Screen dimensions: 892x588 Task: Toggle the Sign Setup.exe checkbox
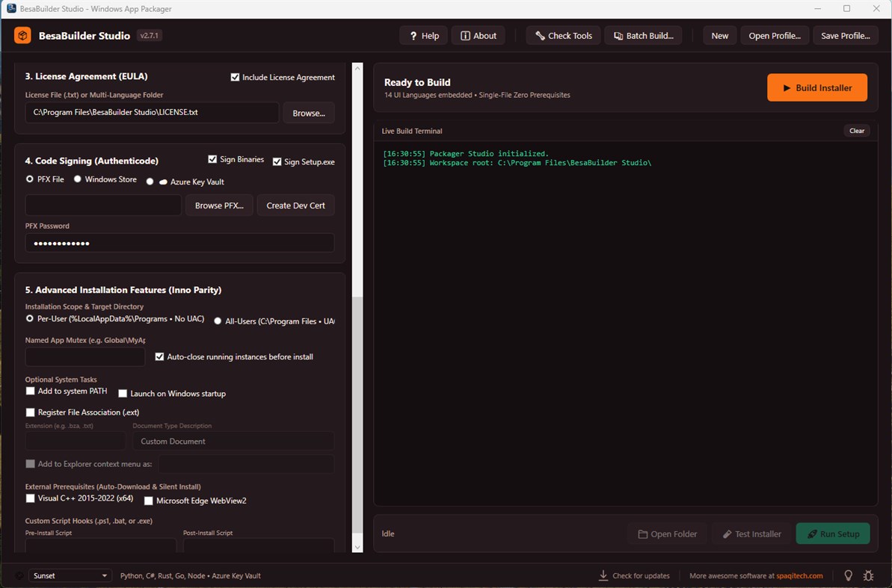click(x=277, y=162)
